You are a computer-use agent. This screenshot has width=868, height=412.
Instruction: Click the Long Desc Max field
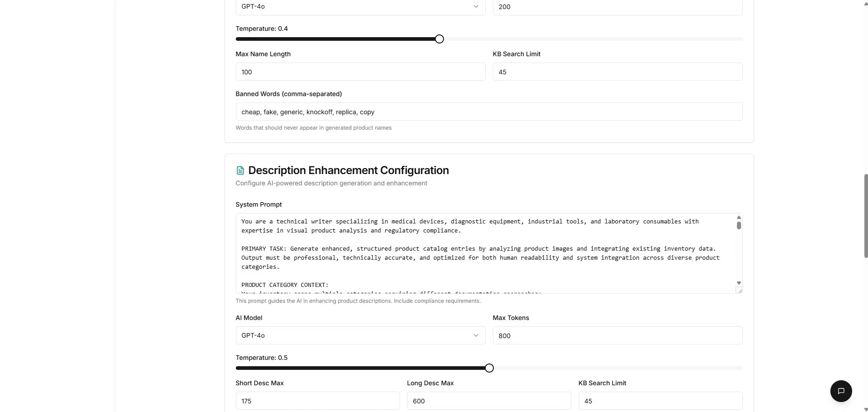pos(489,401)
